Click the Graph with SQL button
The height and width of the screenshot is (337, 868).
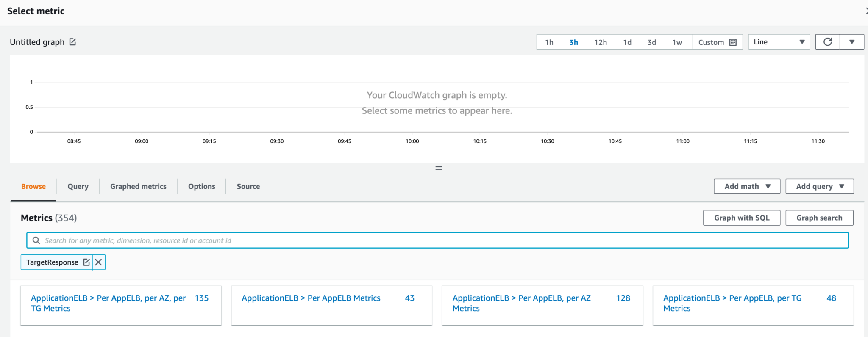[741, 218]
